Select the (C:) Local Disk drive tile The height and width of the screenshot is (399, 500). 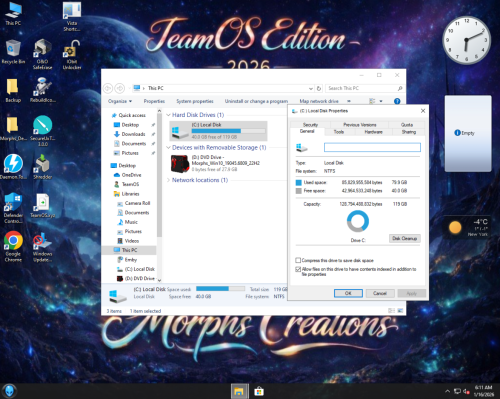[x=218, y=131]
